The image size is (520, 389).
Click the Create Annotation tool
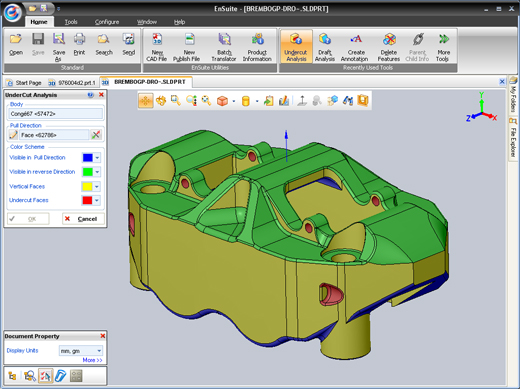tap(355, 47)
